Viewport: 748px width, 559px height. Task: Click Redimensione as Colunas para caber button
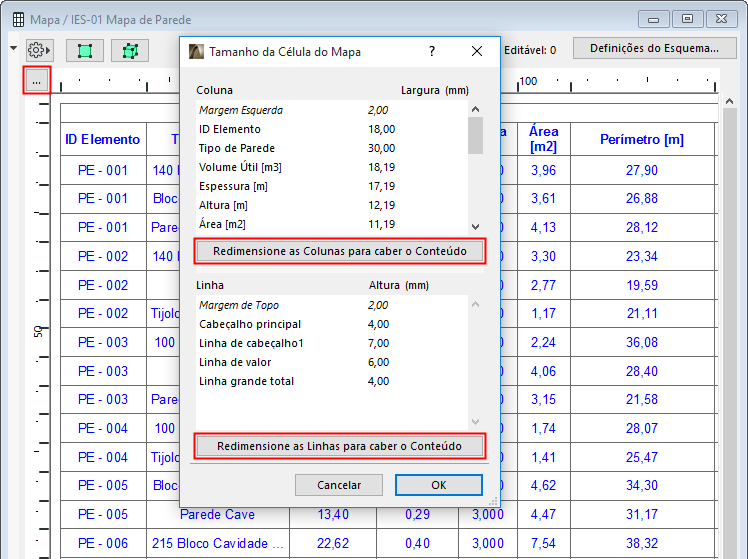(340, 251)
